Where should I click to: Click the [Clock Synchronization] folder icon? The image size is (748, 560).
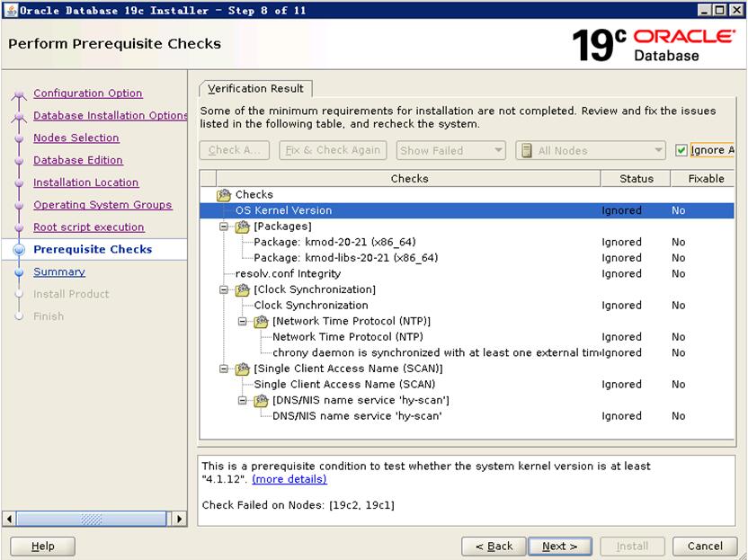pos(243,289)
